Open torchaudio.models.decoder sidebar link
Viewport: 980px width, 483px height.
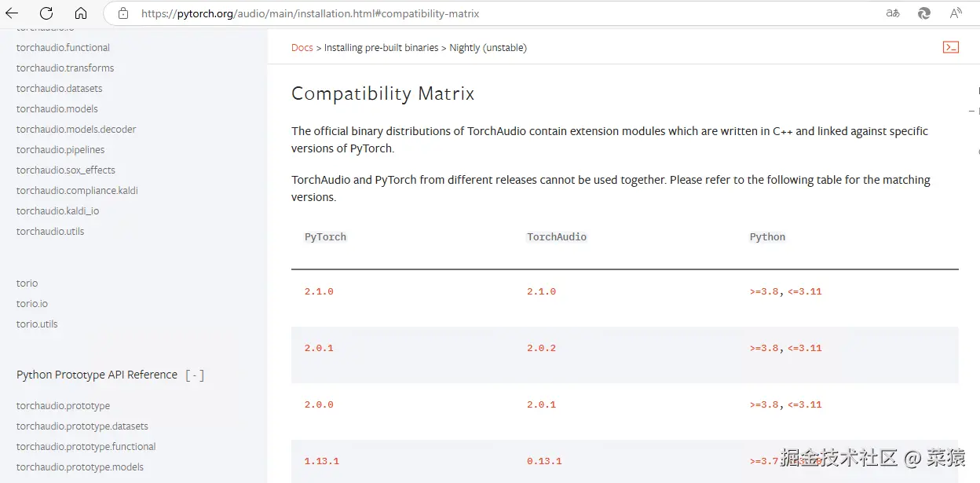pyautogui.click(x=76, y=130)
